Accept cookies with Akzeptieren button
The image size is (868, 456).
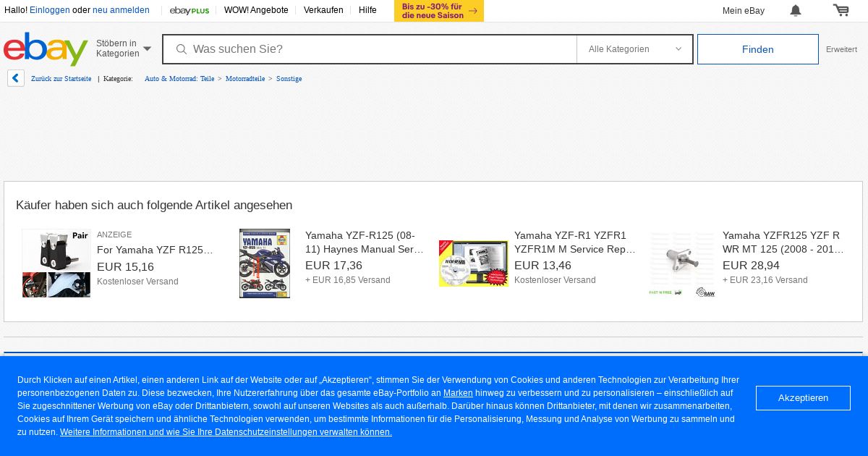point(803,398)
